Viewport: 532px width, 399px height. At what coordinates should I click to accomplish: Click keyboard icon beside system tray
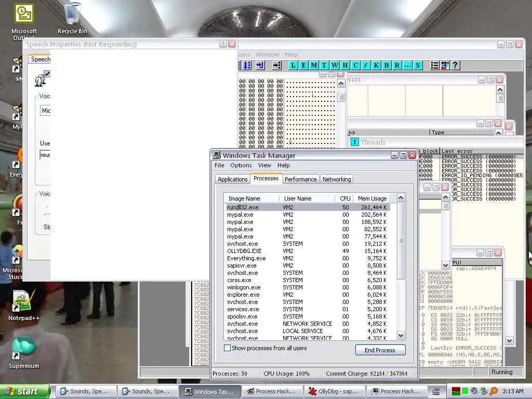[436, 392]
